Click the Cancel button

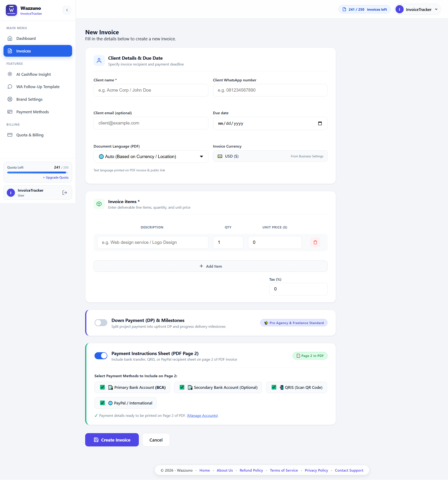point(156,440)
